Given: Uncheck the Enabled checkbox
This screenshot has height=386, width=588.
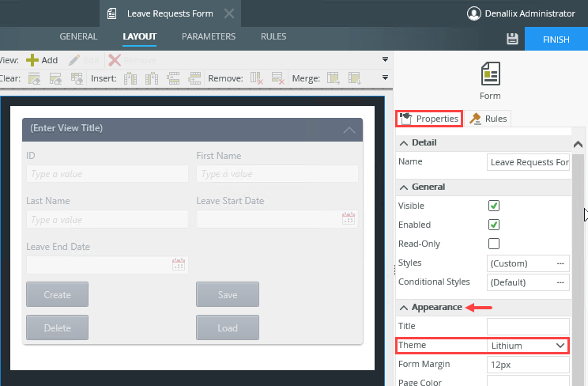Looking at the screenshot, I should pyautogui.click(x=494, y=225).
